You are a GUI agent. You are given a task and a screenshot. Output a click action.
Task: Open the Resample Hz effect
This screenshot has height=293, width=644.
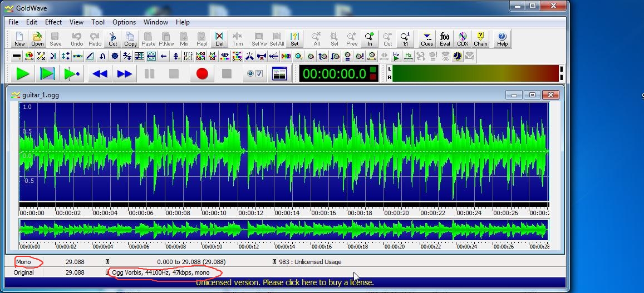click(408, 56)
